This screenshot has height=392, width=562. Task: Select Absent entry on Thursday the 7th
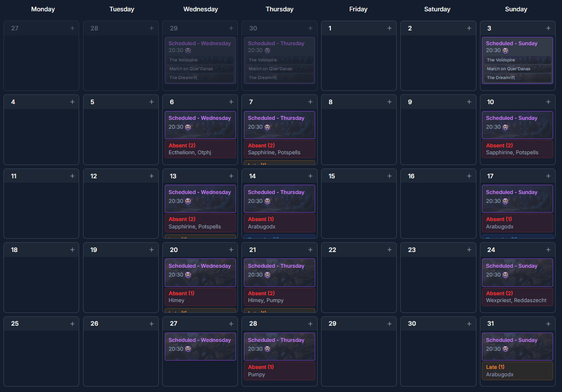click(279, 149)
